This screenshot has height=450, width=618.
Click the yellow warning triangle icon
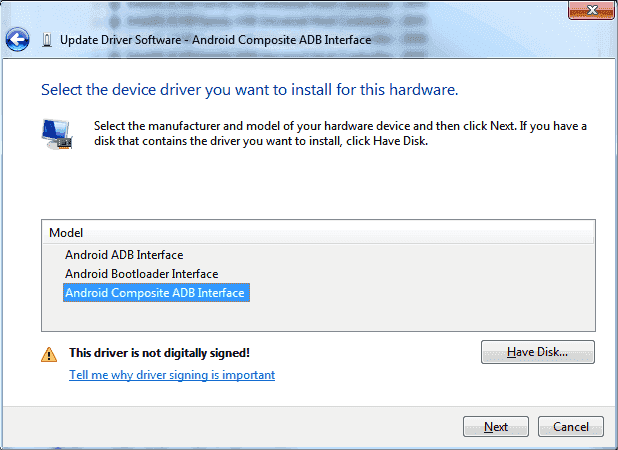[49, 354]
